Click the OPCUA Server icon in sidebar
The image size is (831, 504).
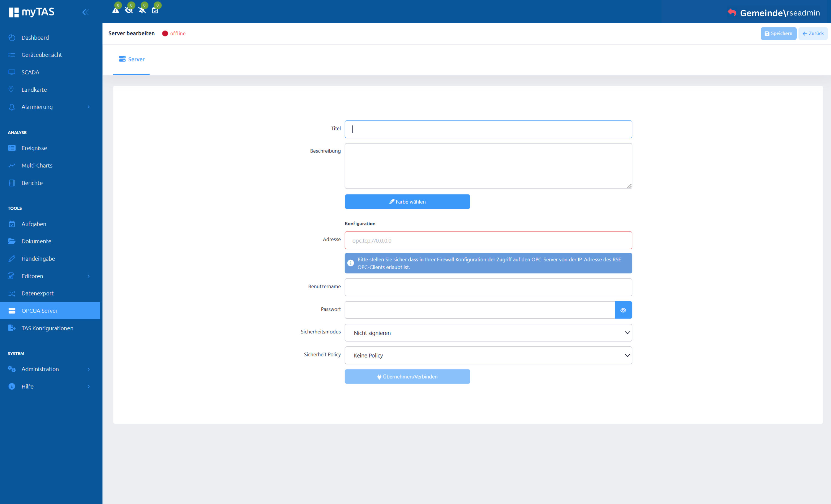tap(12, 310)
